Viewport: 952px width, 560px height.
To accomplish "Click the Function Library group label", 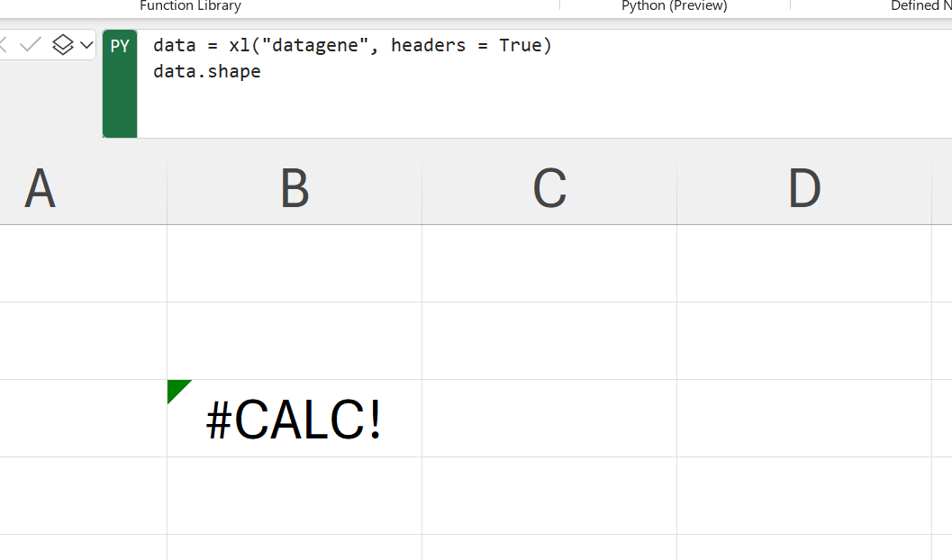I will pos(190,5).
